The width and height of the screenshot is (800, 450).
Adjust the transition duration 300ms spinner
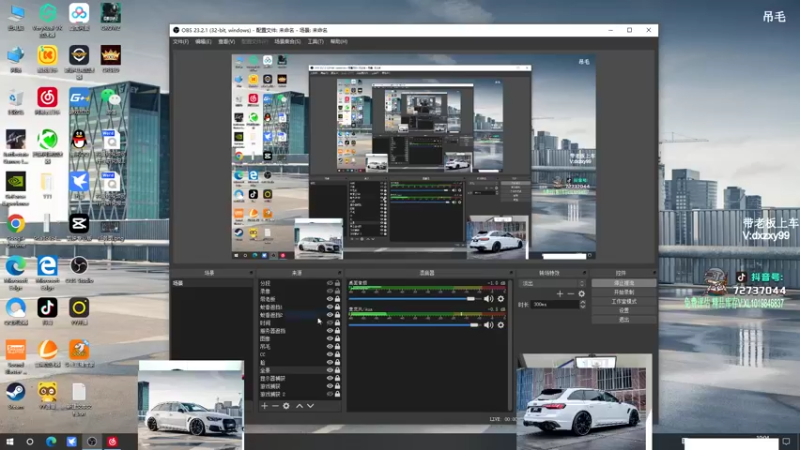pos(556,304)
